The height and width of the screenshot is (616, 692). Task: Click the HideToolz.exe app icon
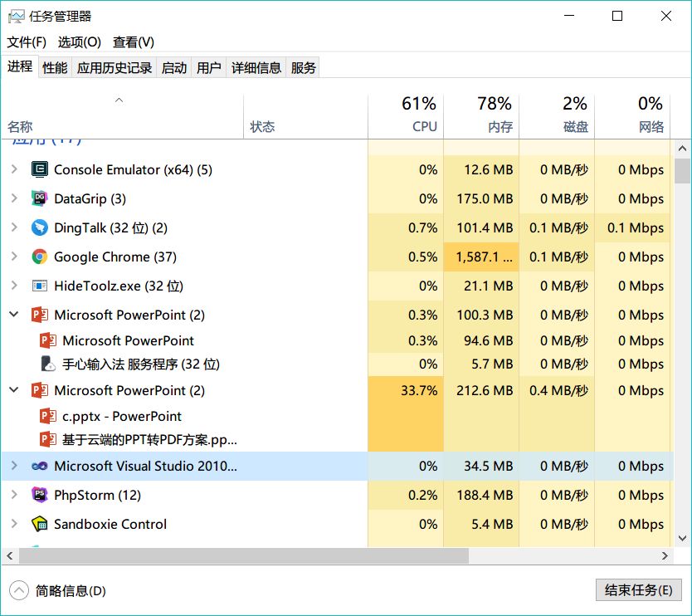click(40, 286)
